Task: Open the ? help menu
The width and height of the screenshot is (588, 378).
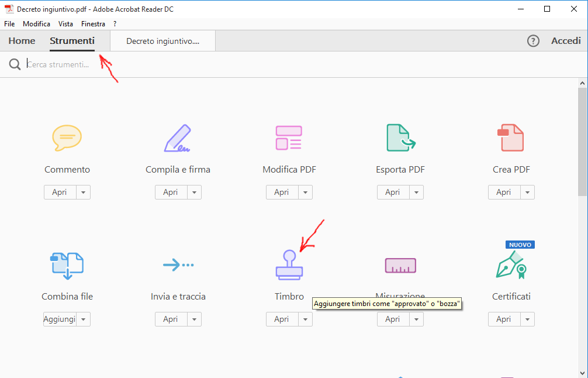Action: 115,23
